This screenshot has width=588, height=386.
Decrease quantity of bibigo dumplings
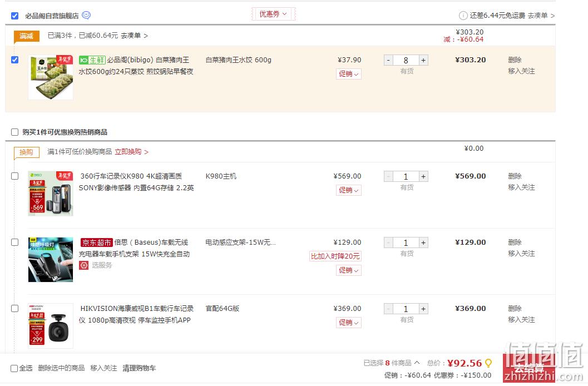pos(388,60)
